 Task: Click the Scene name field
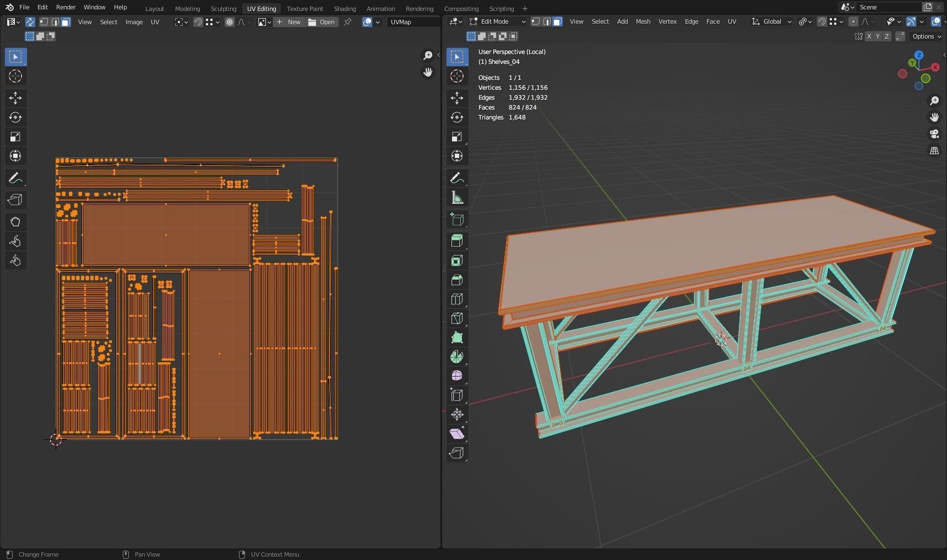[889, 7]
